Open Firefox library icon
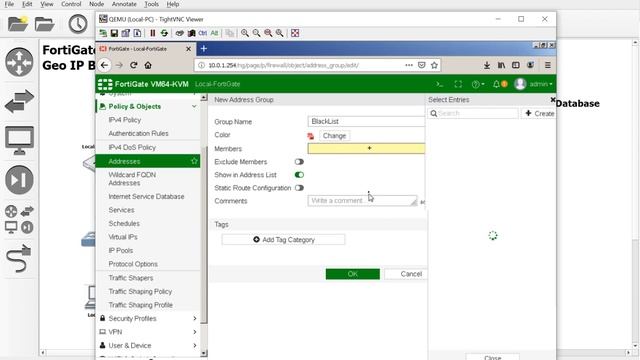This screenshot has height=360, width=640. [501, 65]
